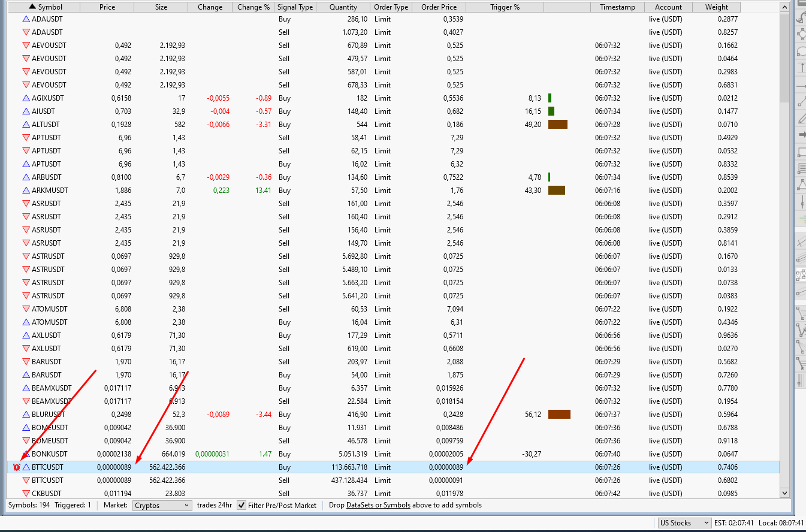Image resolution: width=806 pixels, height=532 pixels.
Task: Click the 'trades 24hr' status label
Action: click(215, 505)
